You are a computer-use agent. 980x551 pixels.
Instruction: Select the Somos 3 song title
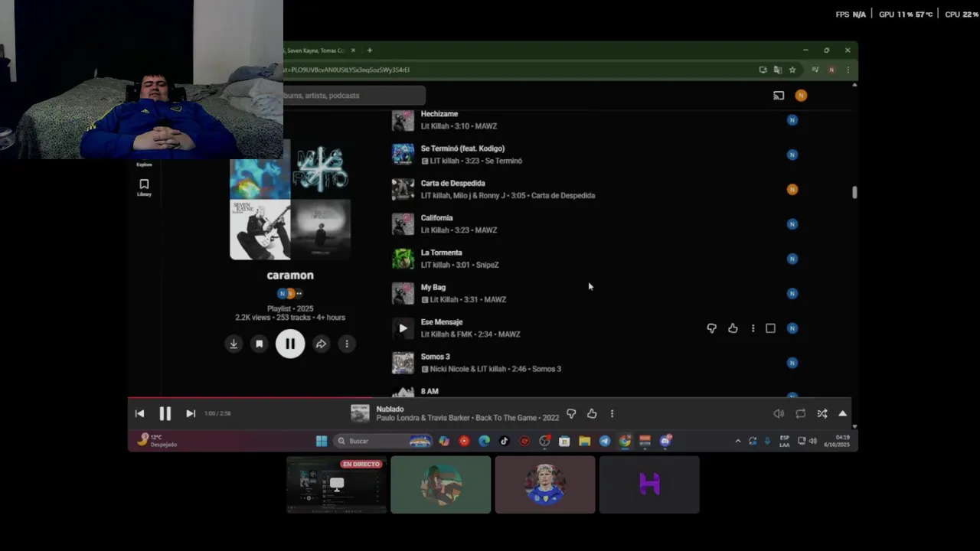[x=435, y=357]
